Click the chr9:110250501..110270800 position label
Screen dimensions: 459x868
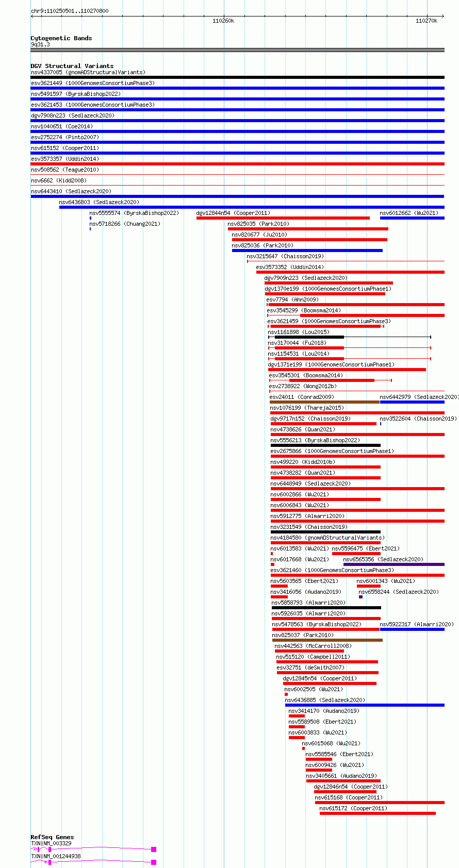70,11
